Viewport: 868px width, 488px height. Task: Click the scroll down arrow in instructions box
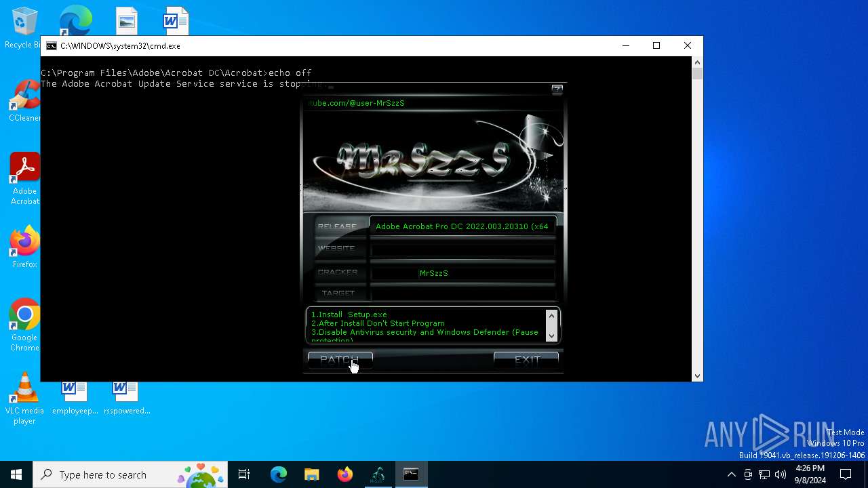551,335
